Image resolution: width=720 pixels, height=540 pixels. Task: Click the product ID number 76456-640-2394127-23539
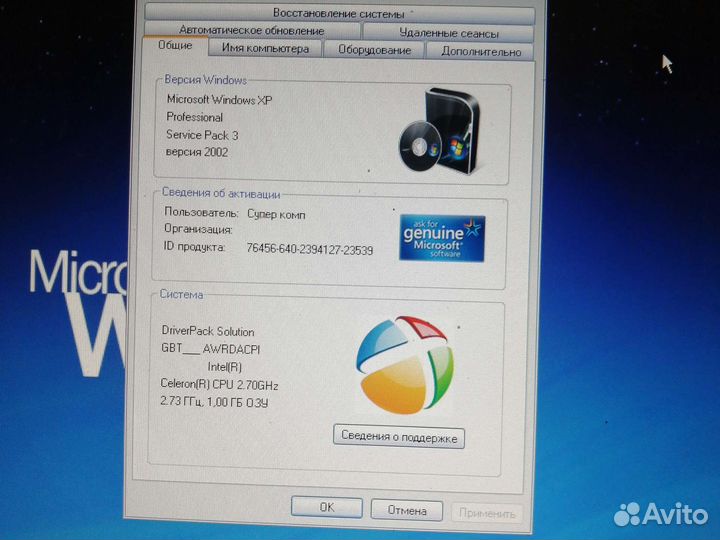pyautogui.click(x=309, y=250)
